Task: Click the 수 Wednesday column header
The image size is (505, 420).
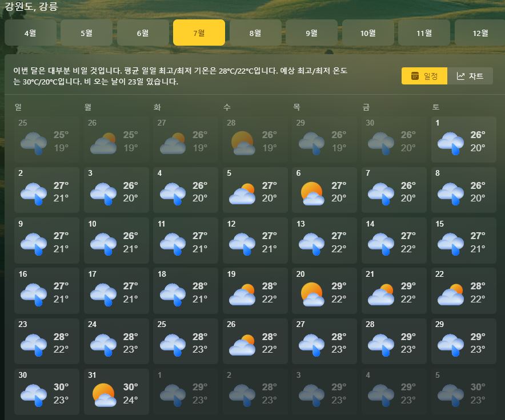Action: (227, 107)
